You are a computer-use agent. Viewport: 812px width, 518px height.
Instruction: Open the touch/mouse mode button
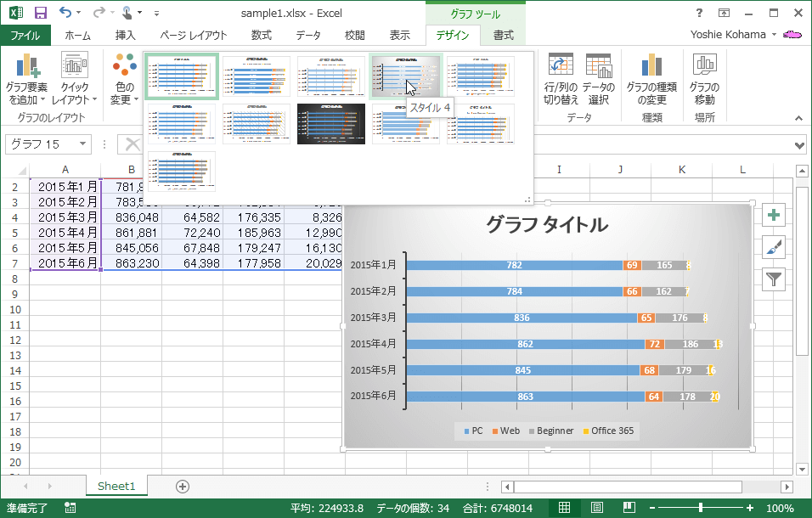point(127,13)
